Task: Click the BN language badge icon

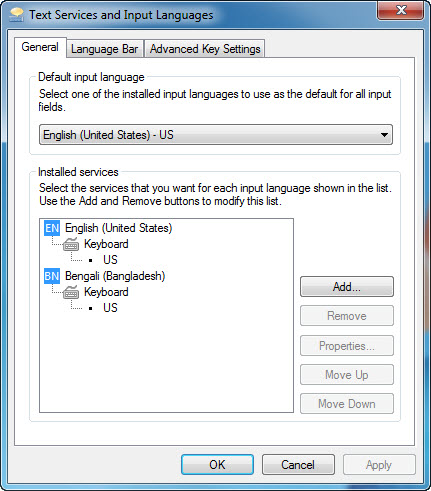Action: click(52, 276)
